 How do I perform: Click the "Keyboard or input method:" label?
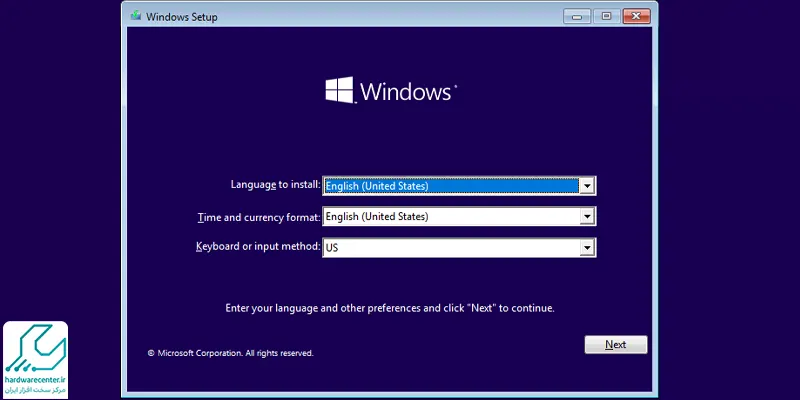(258, 246)
